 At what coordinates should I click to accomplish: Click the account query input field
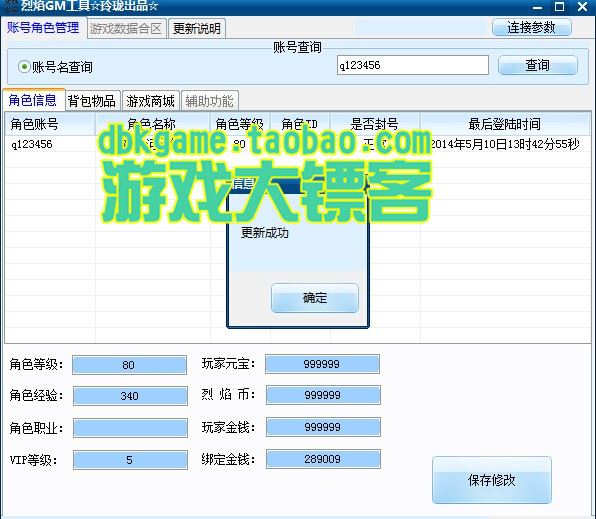pos(412,65)
